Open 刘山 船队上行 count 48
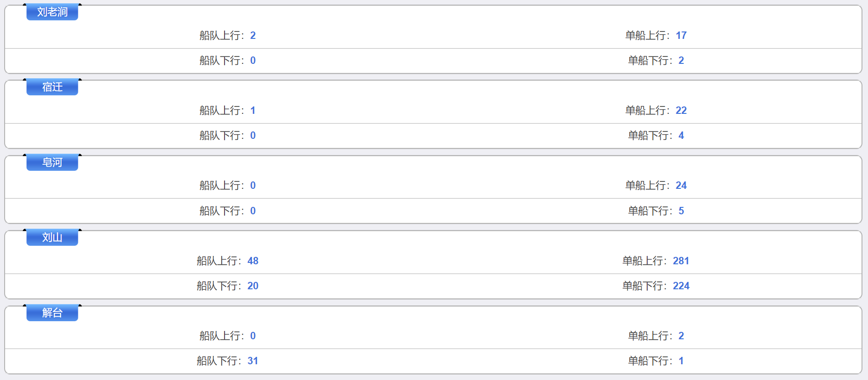The width and height of the screenshot is (868, 380). coord(253,261)
